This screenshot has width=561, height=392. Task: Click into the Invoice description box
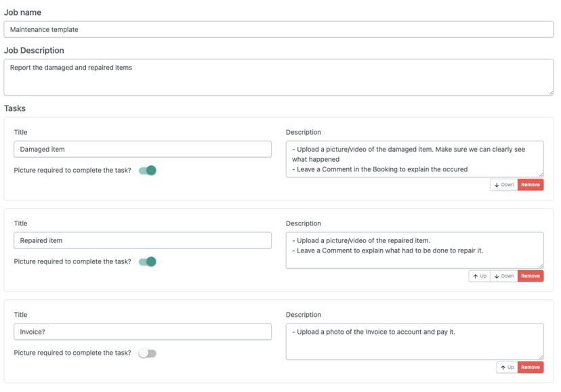414,342
